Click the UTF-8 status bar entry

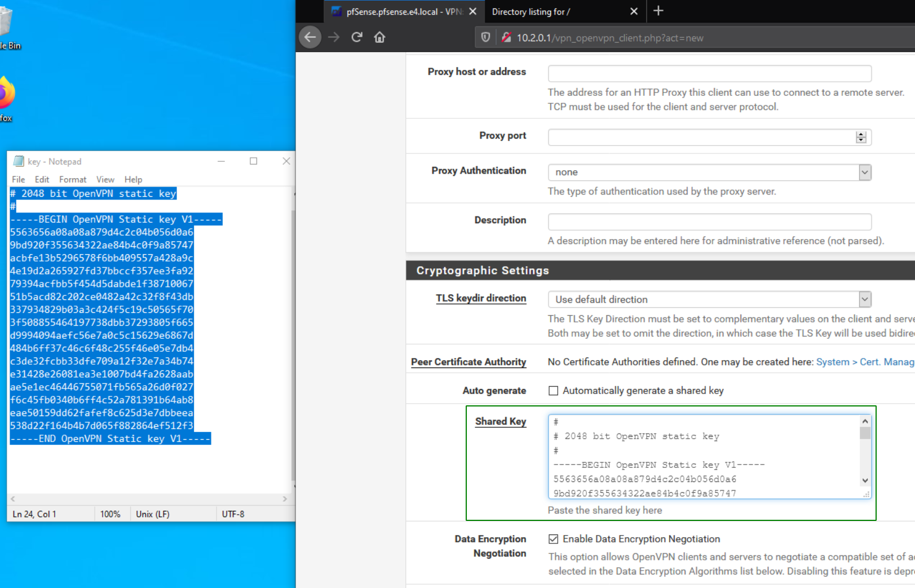[x=233, y=514]
